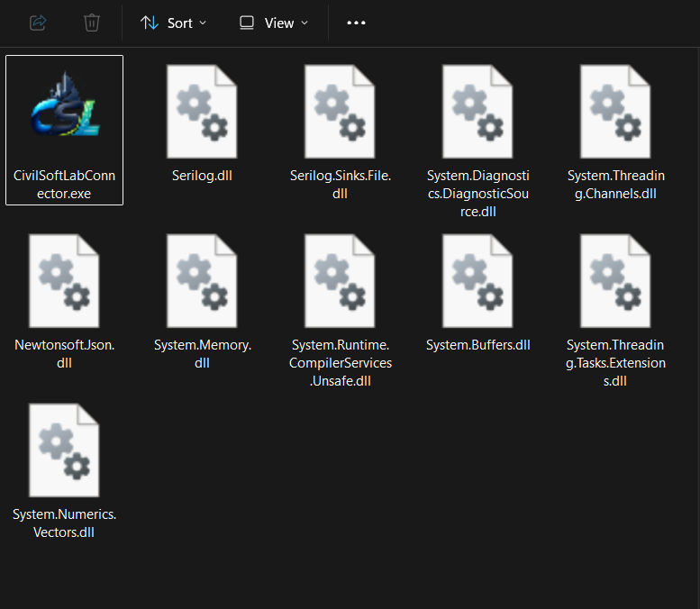Click the System.Runtime.CompilerServices.Unsafe.dll name label
Image resolution: width=700 pixels, height=609 pixels.
click(341, 362)
